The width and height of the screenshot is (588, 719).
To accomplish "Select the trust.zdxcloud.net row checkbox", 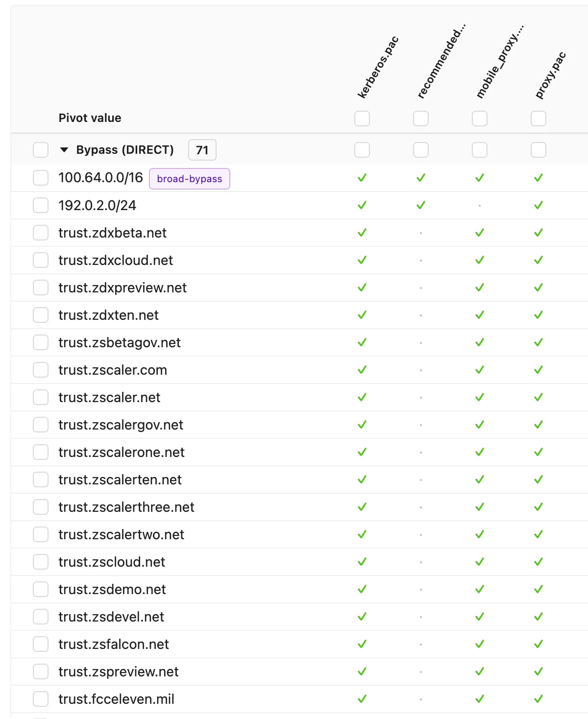I will pos(41,260).
